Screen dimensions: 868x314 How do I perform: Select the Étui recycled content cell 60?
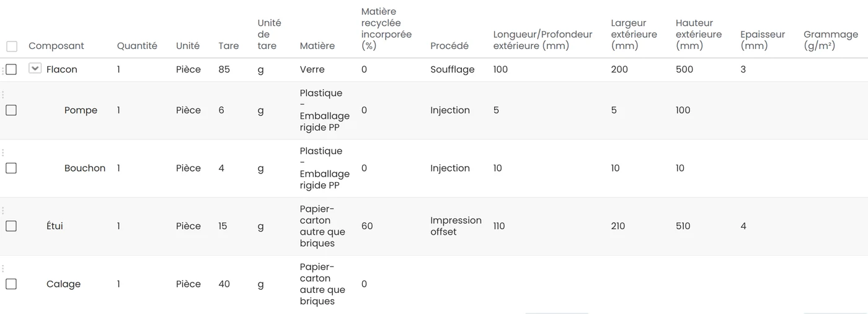pyautogui.click(x=367, y=226)
